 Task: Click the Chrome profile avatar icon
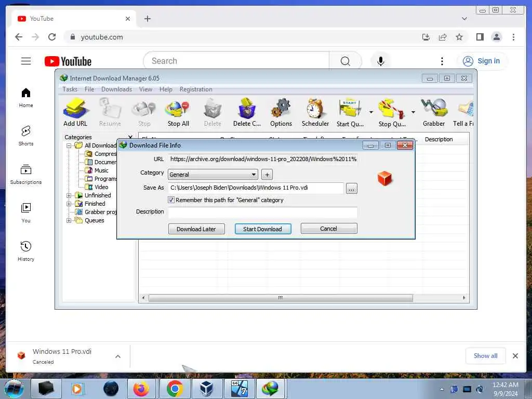(x=497, y=37)
